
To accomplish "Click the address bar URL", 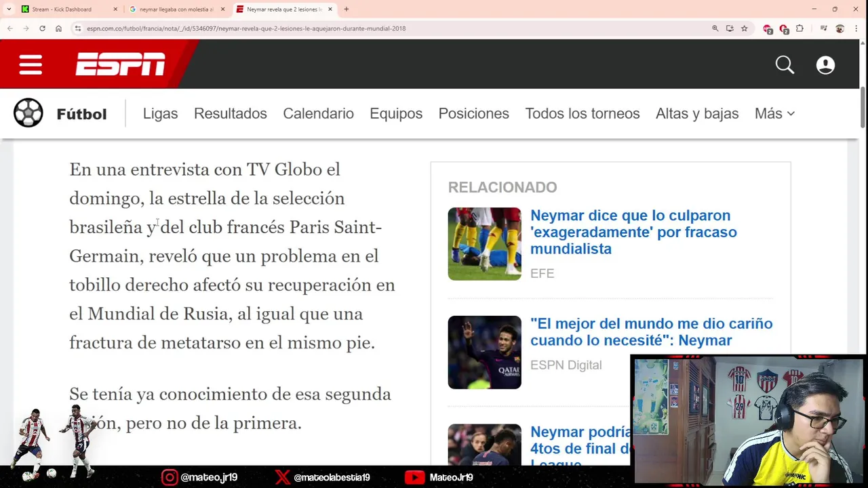I will [246, 28].
